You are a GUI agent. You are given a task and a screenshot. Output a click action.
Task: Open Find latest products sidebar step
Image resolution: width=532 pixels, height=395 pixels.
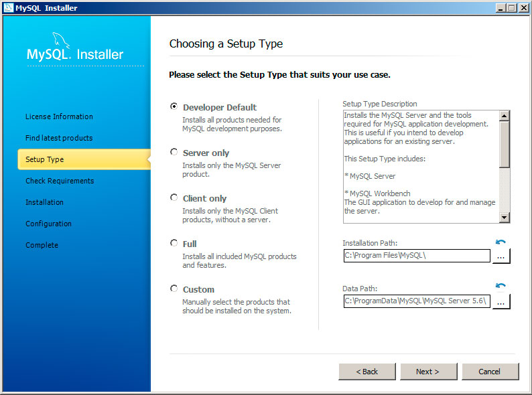(x=59, y=138)
